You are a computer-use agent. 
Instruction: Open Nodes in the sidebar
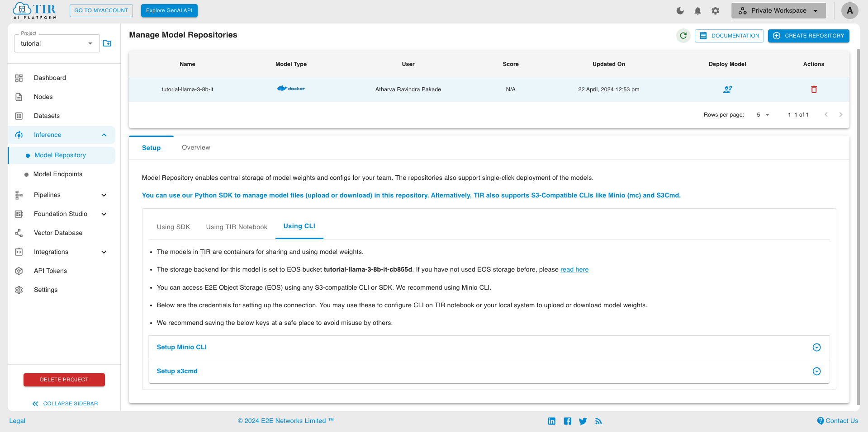pyautogui.click(x=43, y=97)
